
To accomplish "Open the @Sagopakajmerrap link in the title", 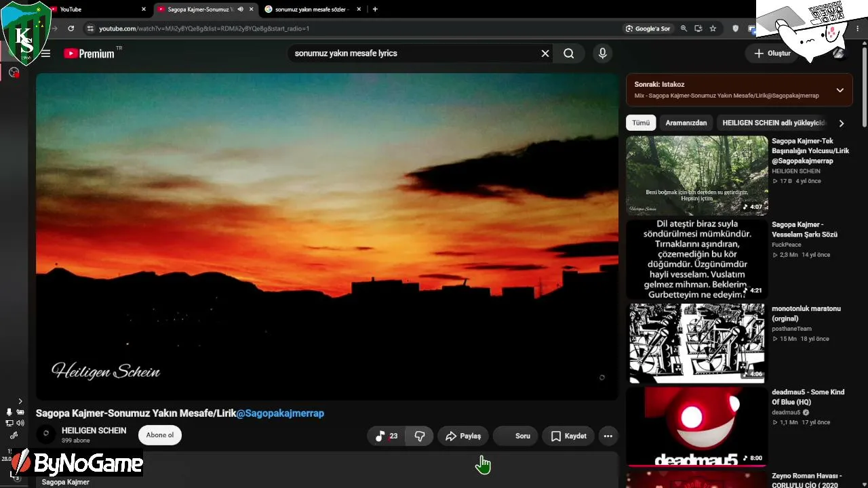I will [280, 413].
